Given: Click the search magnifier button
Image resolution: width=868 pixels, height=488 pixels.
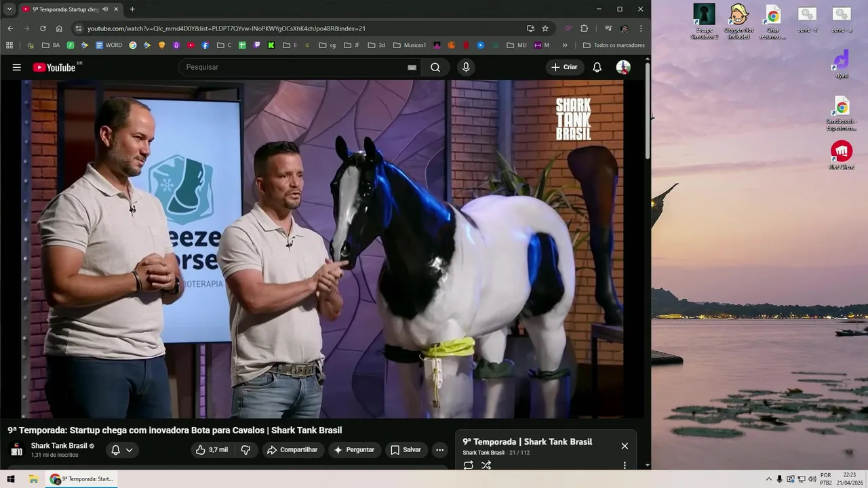Looking at the screenshot, I should (x=435, y=67).
